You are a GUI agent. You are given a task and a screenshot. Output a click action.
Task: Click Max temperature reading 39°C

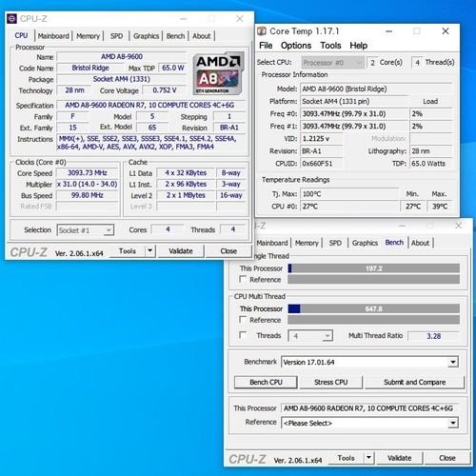(440, 207)
